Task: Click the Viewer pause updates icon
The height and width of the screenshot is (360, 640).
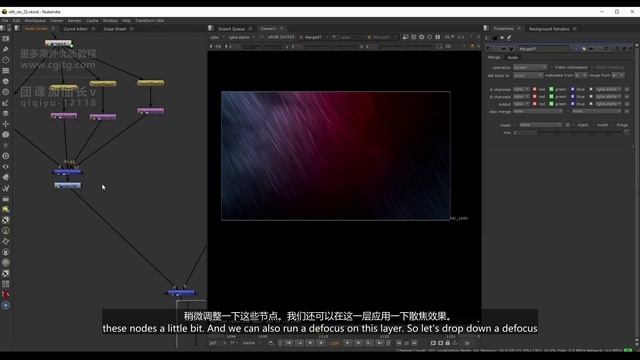Action: coord(438,37)
